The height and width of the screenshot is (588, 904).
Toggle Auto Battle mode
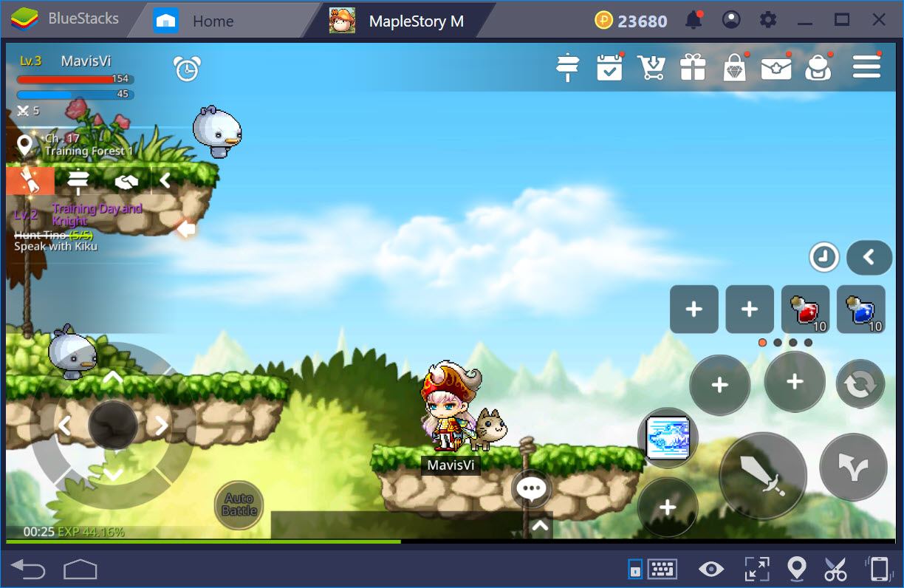(239, 505)
